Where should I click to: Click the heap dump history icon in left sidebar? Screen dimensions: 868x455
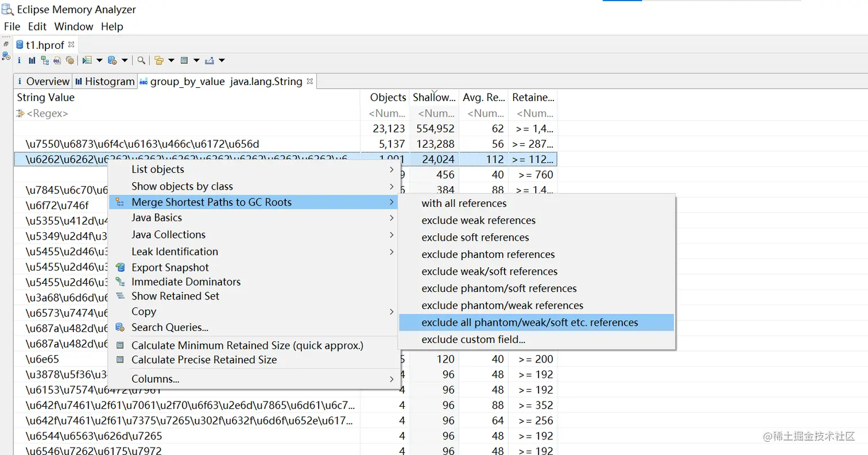click(6, 56)
